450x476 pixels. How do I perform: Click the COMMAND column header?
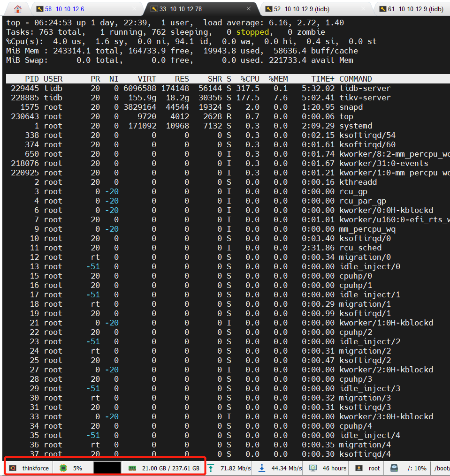[356, 79]
